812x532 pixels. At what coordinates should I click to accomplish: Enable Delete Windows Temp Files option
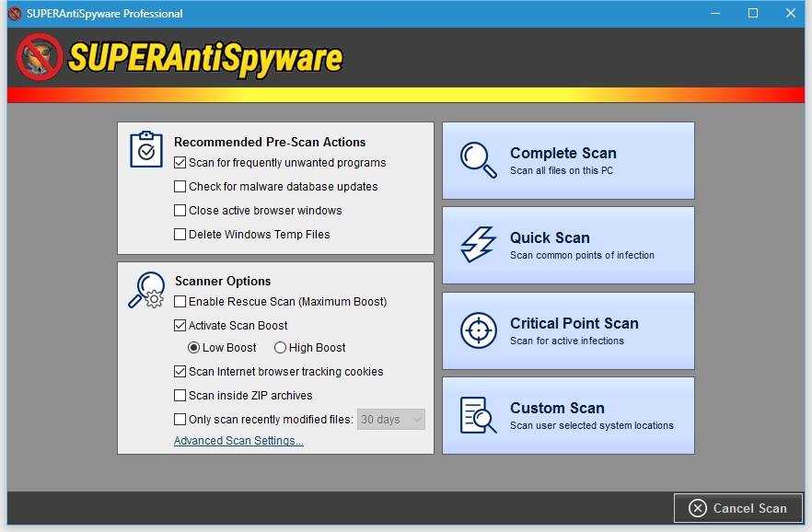(180, 235)
